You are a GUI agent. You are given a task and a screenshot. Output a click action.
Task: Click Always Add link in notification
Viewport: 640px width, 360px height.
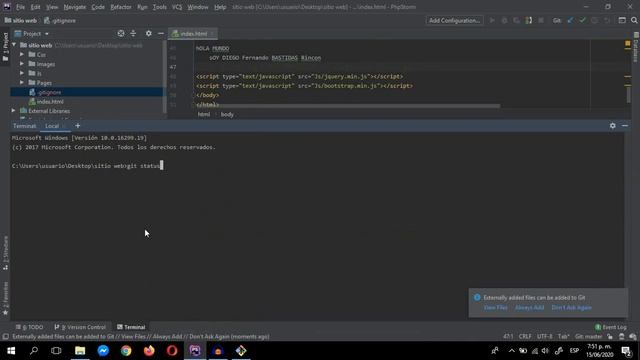[529, 307]
